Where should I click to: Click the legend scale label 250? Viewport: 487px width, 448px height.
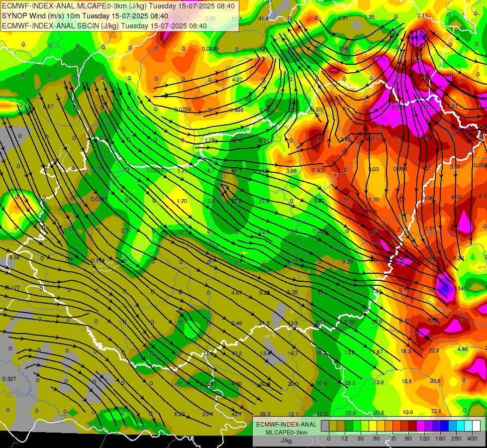[x=456, y=439]
